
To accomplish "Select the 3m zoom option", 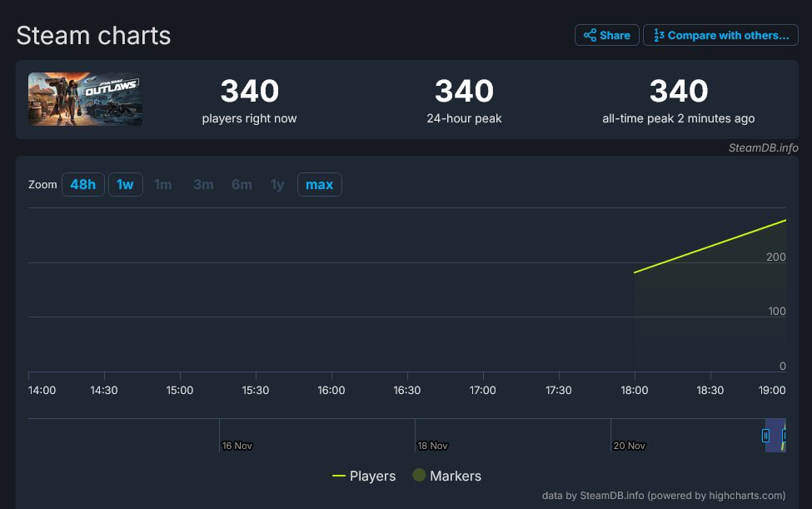I will click(203, 184).
